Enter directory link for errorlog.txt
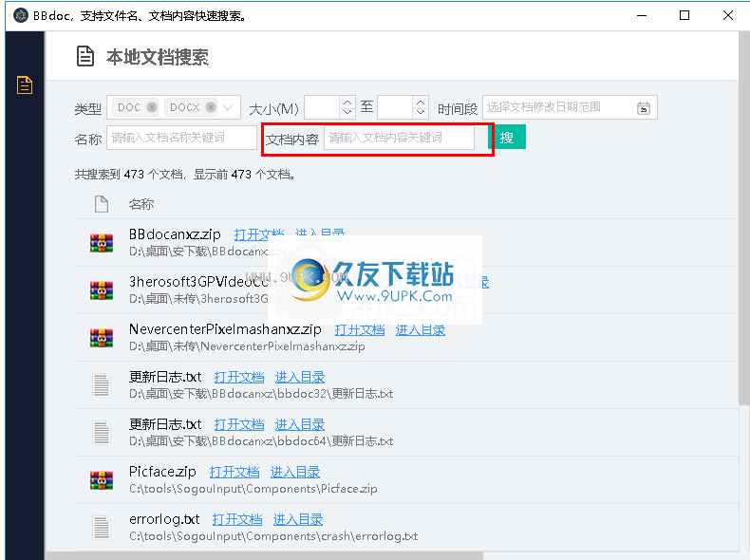This screenshot has height=560, width=750. click(x=298, y=519)
